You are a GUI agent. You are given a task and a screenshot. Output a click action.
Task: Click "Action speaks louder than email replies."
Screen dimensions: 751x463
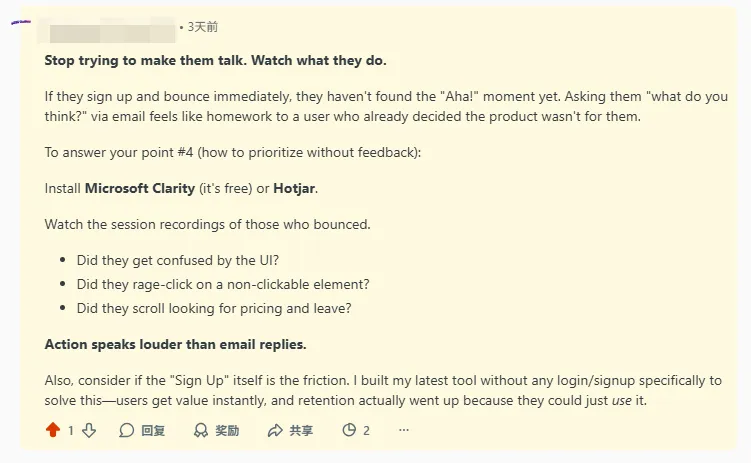(176, 344)
